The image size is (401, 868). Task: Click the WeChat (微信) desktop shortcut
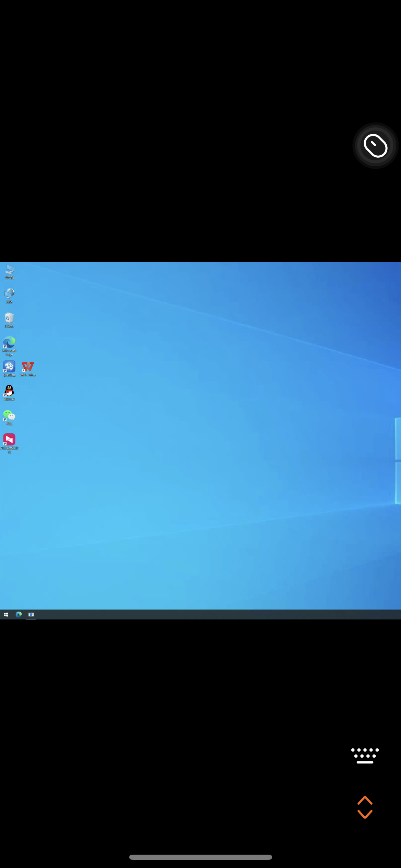pyautogui.click(x=9, y=417)
